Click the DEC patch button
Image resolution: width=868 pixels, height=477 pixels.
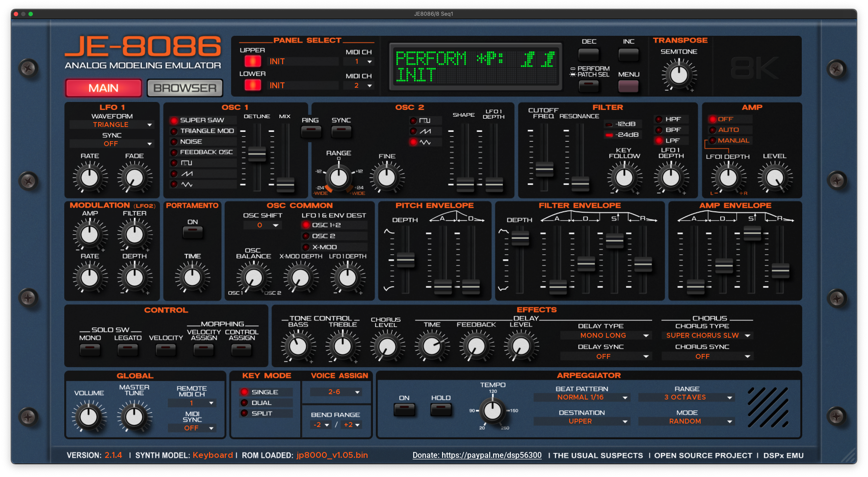(x=589, y=54)
